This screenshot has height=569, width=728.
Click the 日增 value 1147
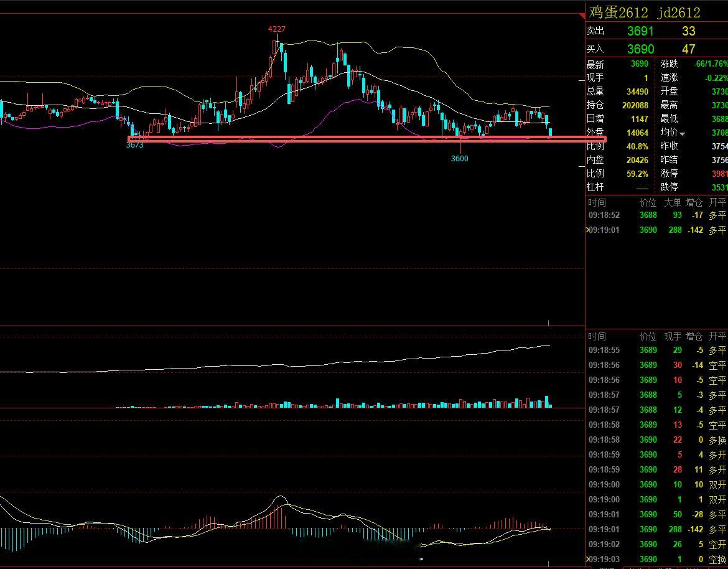(639, 119)
